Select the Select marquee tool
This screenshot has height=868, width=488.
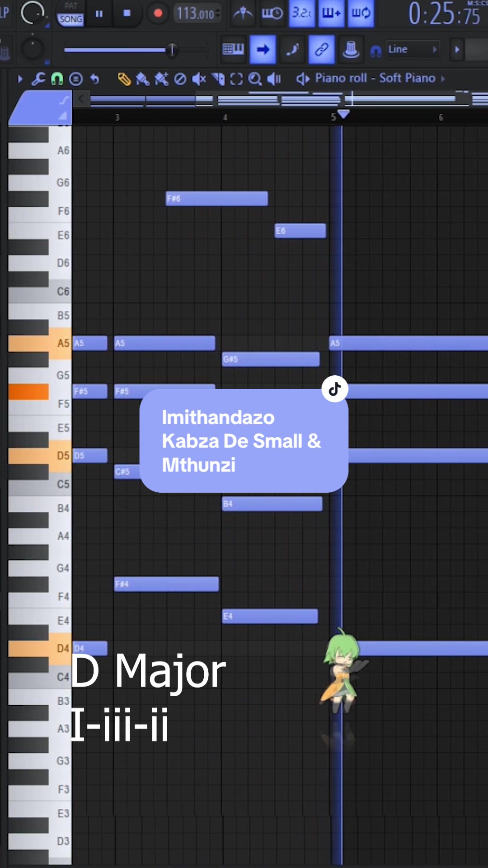(x=236, y=79)
